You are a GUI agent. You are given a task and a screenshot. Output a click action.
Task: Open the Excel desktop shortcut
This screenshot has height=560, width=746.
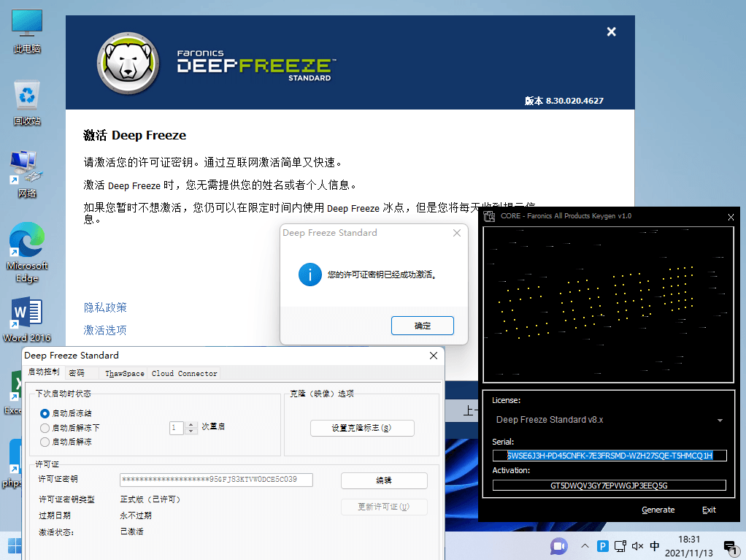pyautogui.click(x=13, y=393)
